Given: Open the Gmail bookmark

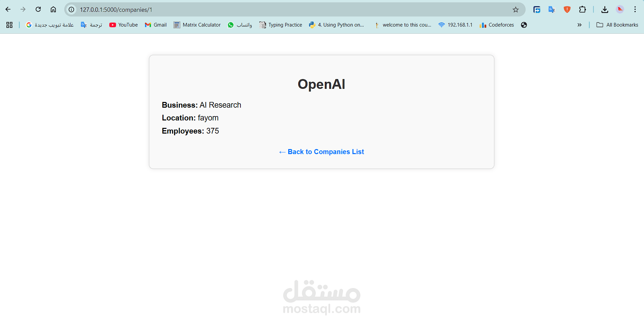Looking at the screenshot, I should coord(156,25).
